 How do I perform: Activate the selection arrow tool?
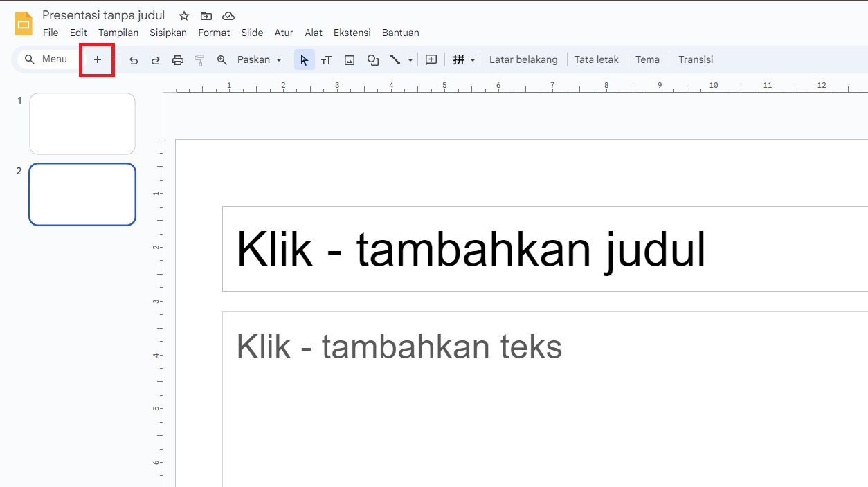pos(304,59)
